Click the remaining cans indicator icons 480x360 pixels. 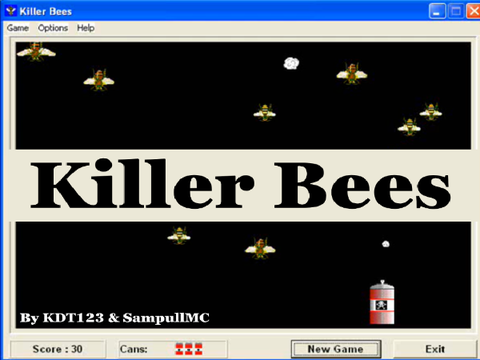pos(189,349)
